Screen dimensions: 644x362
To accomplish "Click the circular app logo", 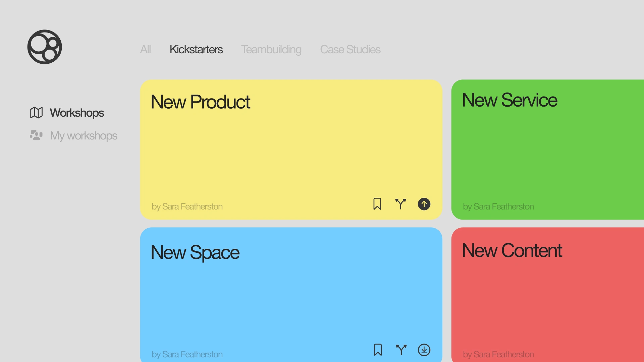I will pos(45,47).
